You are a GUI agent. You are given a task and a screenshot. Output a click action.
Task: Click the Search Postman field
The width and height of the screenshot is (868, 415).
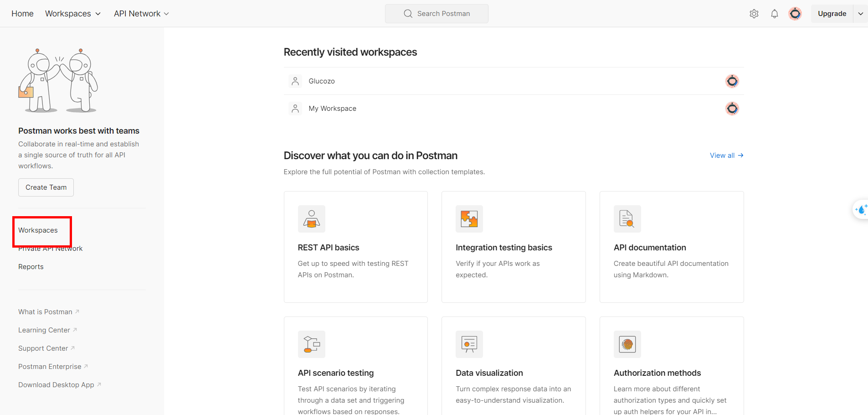[437, 14]
